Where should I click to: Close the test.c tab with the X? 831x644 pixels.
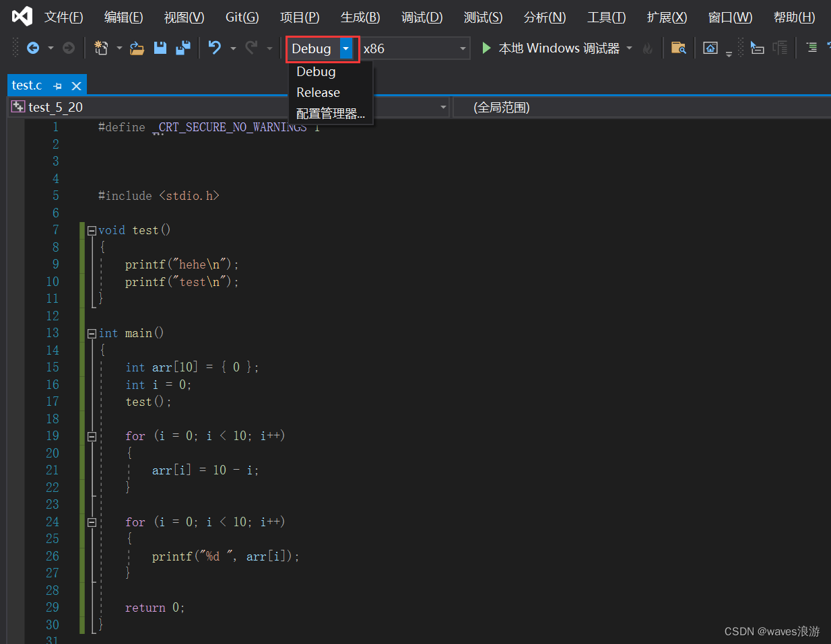click(76, 86)
